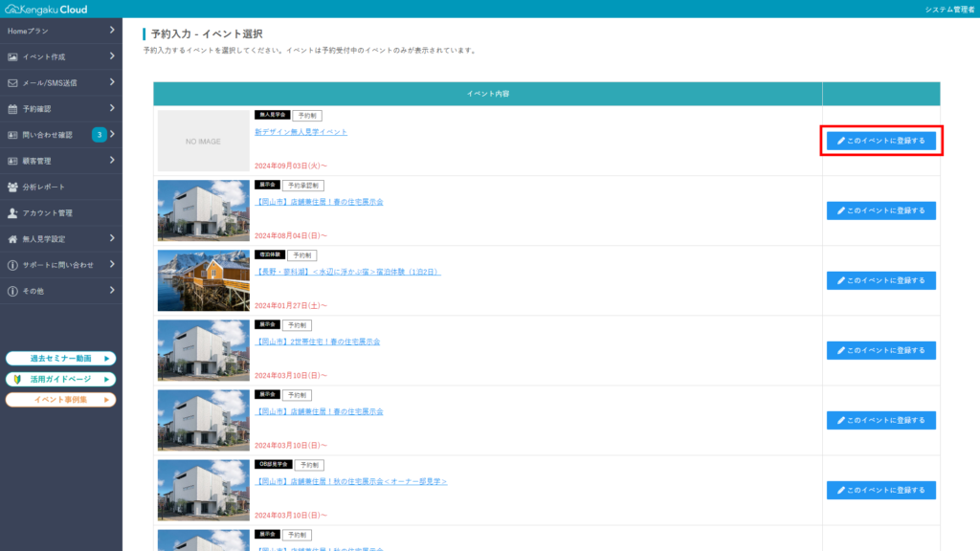Click the blue badge showing 3
The image size is (980, 551).
coord(99,135)
